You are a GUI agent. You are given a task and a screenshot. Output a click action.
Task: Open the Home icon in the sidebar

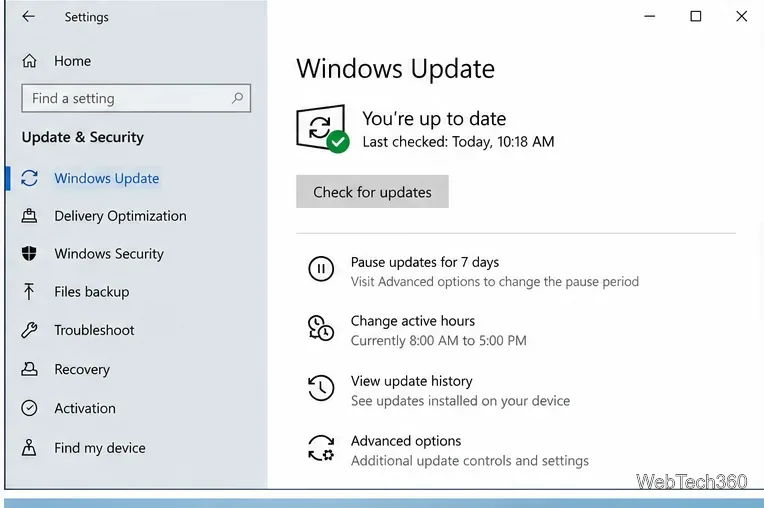tap(29, 61)
